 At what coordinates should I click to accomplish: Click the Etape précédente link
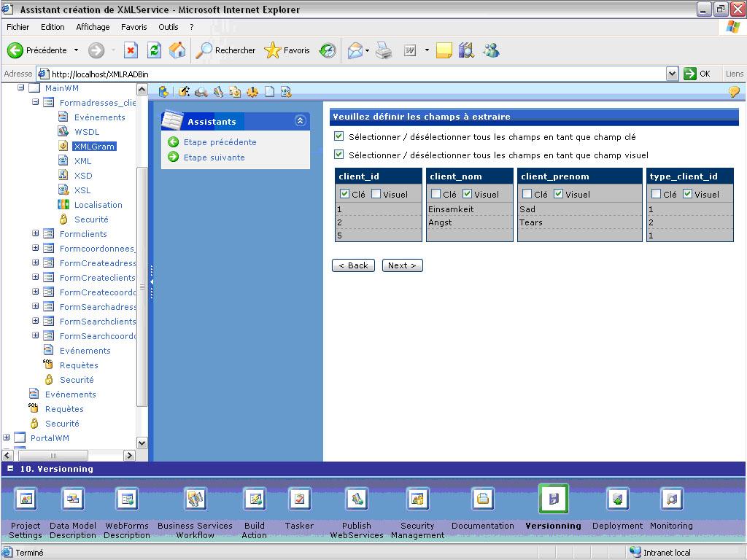[219, 142]
